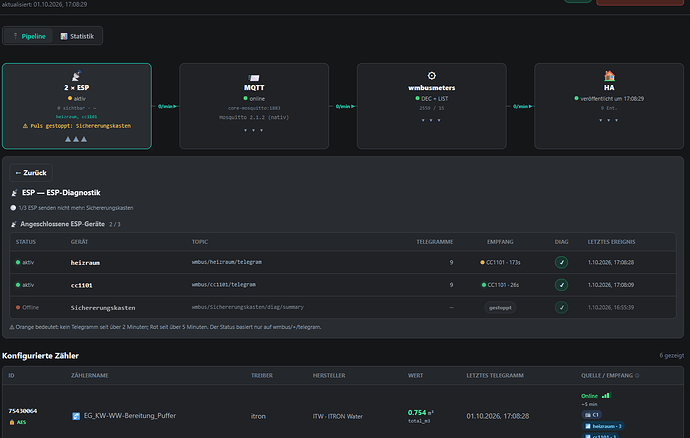Click the 'gestoppt' badge in Sichererungskasten row
The height and width of the screenshot is (438, 690).
pos(500,308)
